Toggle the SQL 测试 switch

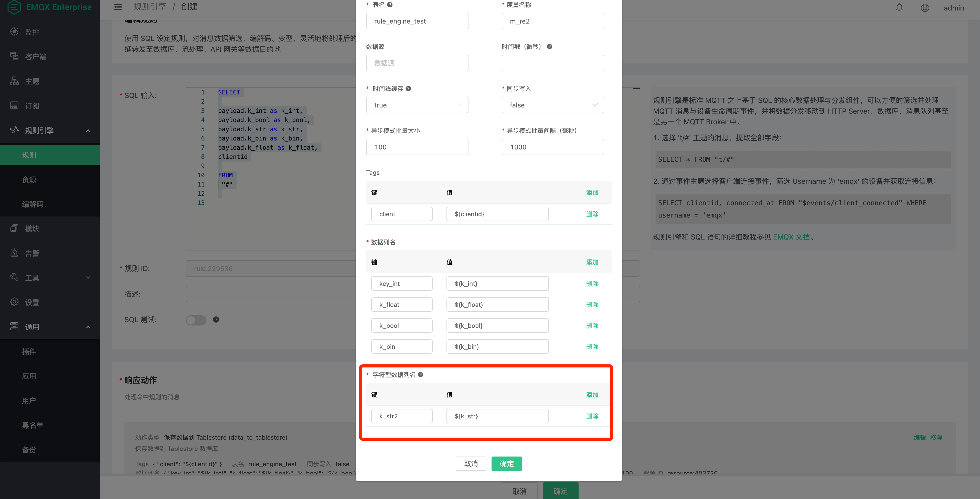coord(196,320)
